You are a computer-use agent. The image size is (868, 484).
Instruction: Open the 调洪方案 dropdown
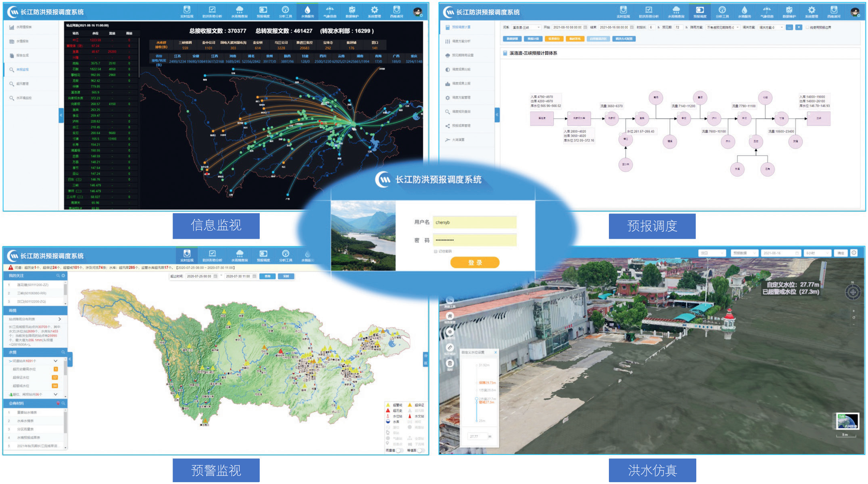pyautogui.click(x=771, y=27)
